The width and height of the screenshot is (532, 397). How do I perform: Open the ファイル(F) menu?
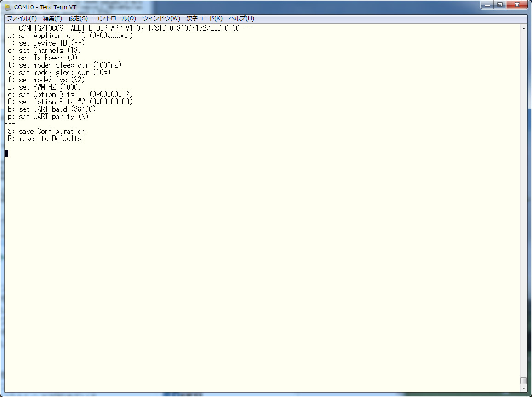click(22, 18)
